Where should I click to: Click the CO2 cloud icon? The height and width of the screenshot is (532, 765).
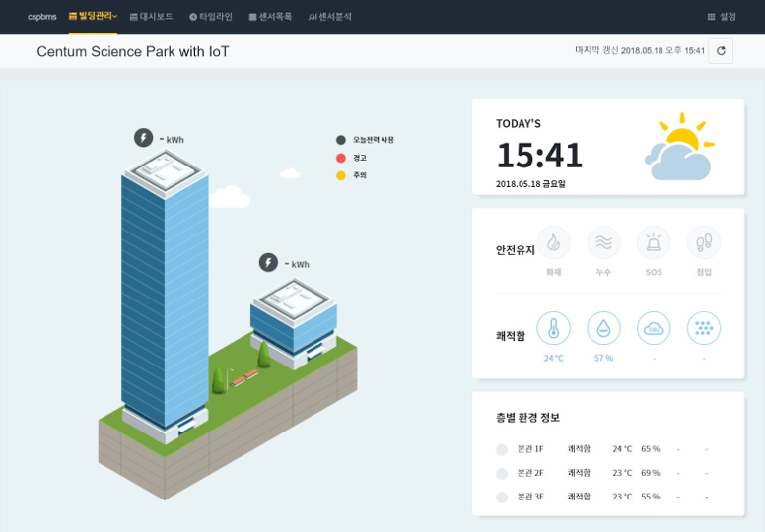[654, 328]
